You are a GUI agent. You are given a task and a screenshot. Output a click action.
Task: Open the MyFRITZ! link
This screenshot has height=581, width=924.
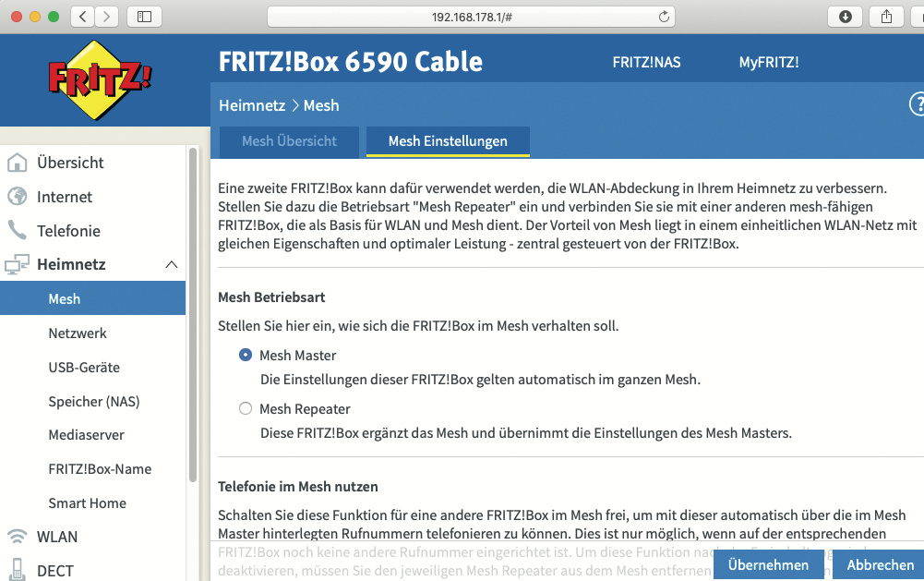769,62
